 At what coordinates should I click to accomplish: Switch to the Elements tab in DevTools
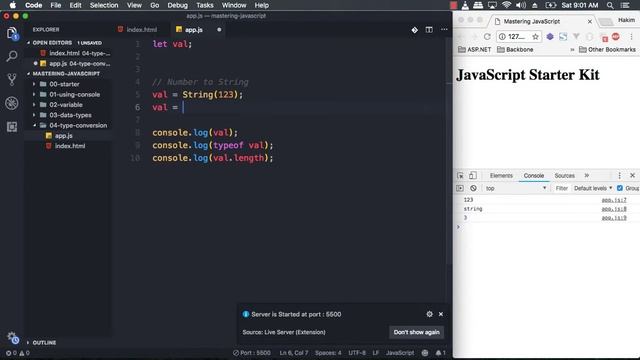(501, 176)
